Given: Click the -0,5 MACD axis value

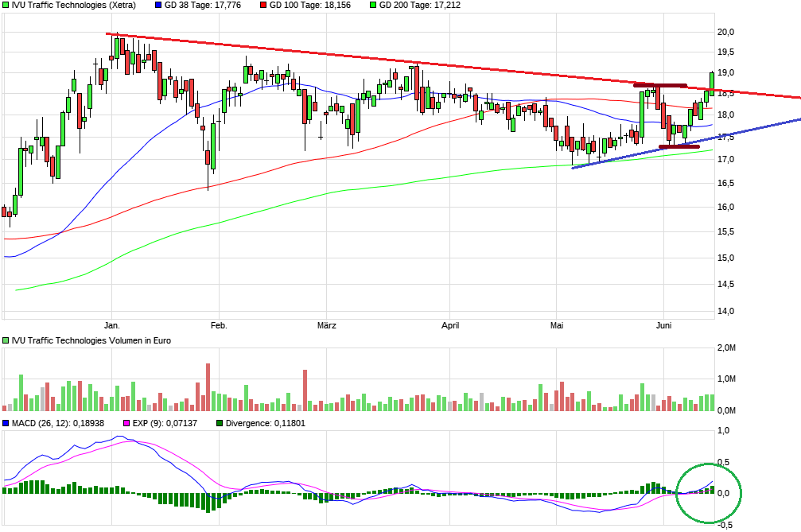Looking at the screenshot, I should (724, 526).
